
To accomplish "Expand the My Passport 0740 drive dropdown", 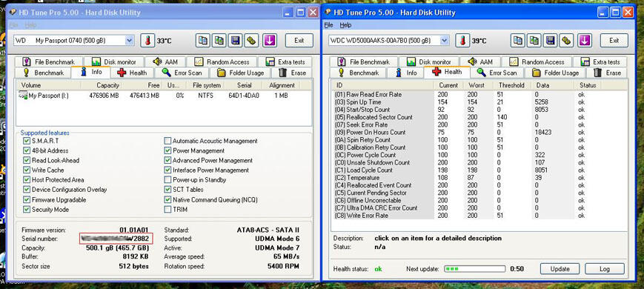I will coord(130,40).
